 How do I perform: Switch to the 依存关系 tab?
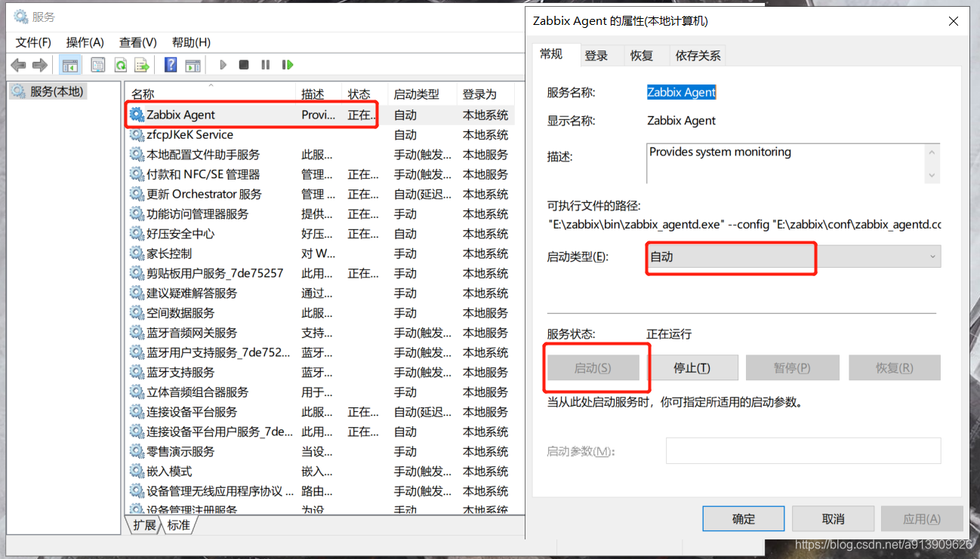pos(698,55)
